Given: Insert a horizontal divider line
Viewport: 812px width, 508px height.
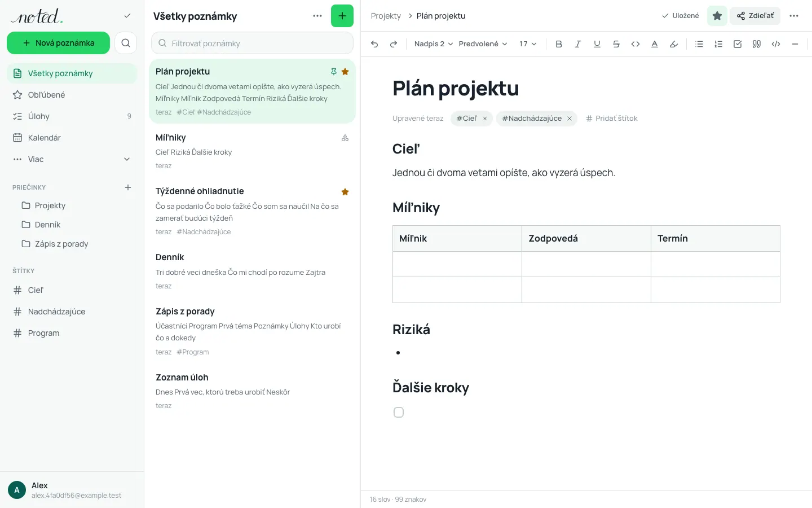Looking at the screenshot, I should (x=795, y=44).
